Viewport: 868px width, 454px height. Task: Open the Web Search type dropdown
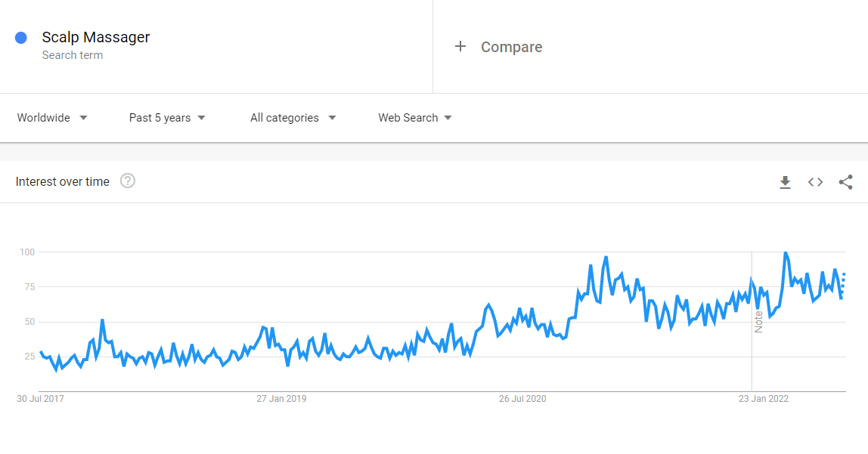(414, 118)
